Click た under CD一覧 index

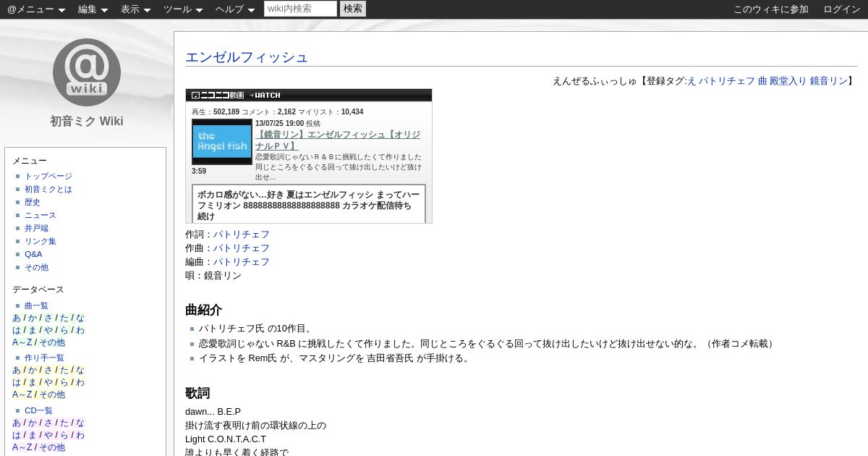64,423
